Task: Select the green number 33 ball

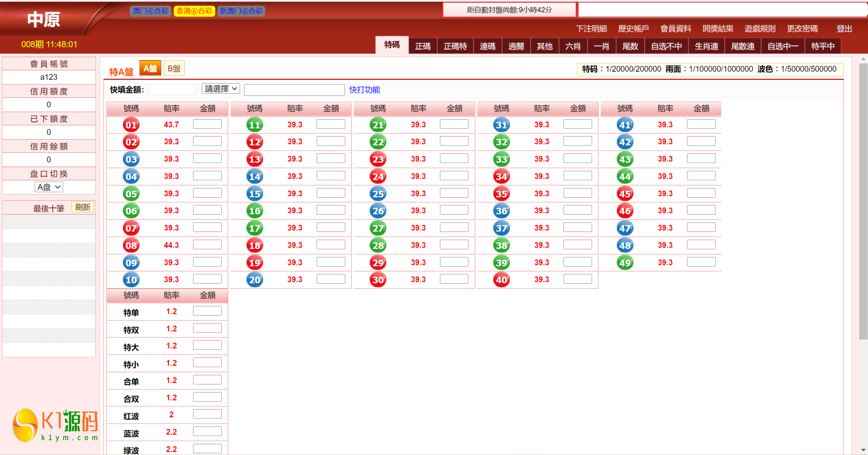Action: pos(501,159)
